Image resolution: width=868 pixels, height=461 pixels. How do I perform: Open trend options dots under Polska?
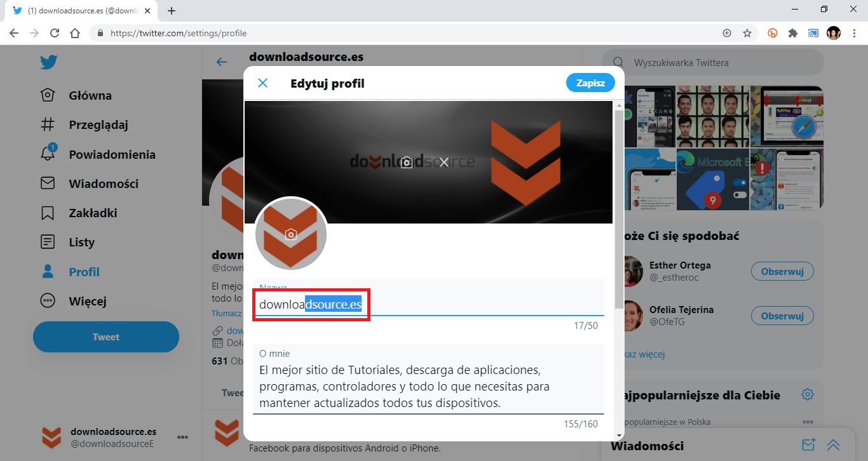[808, 422]
